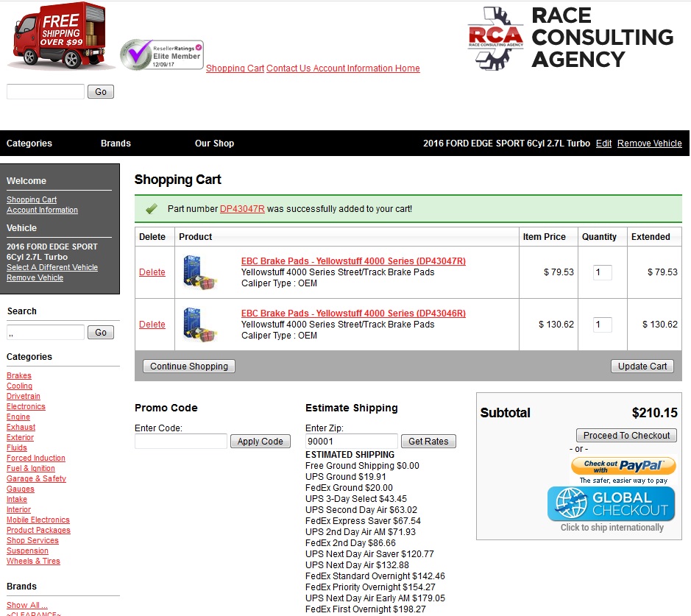
Task: Browse the Exhaust category
Action: point(21,427)
